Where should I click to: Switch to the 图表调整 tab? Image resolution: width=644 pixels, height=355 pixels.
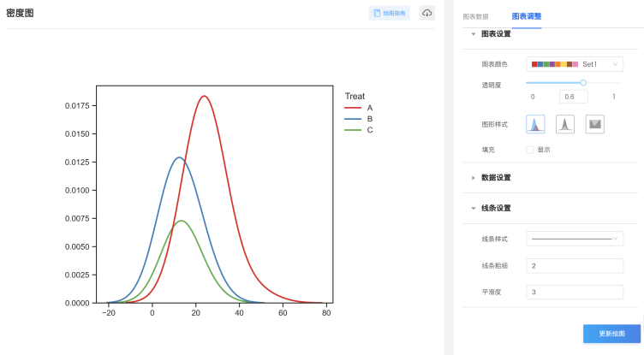[526, 16]
